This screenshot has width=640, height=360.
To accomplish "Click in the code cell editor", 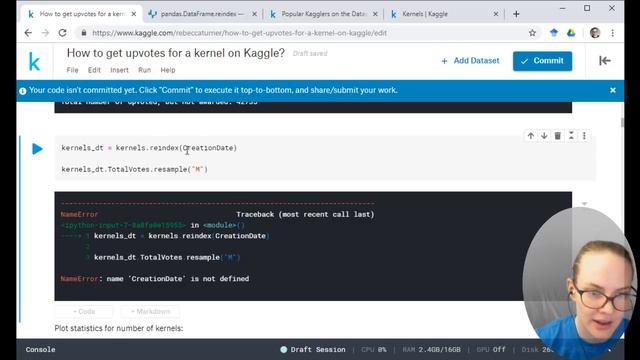I will pos(325,158).
